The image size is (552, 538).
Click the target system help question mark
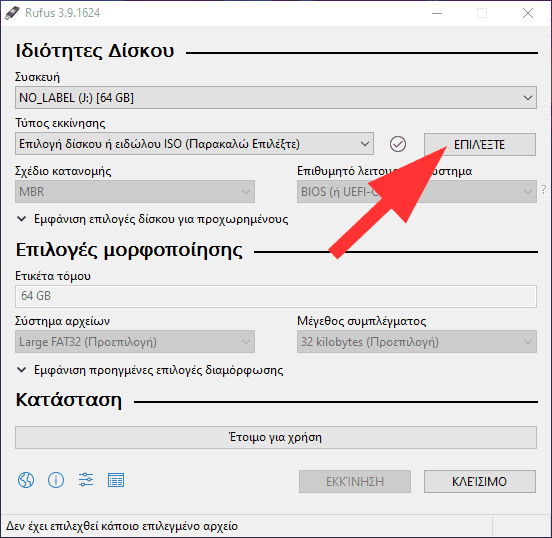pyautogui.click(x=544, y=189)
